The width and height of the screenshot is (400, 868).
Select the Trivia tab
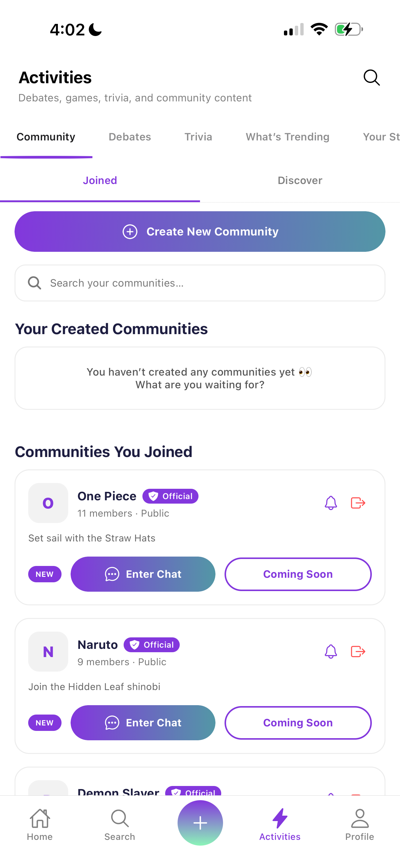tap(198, 137)
